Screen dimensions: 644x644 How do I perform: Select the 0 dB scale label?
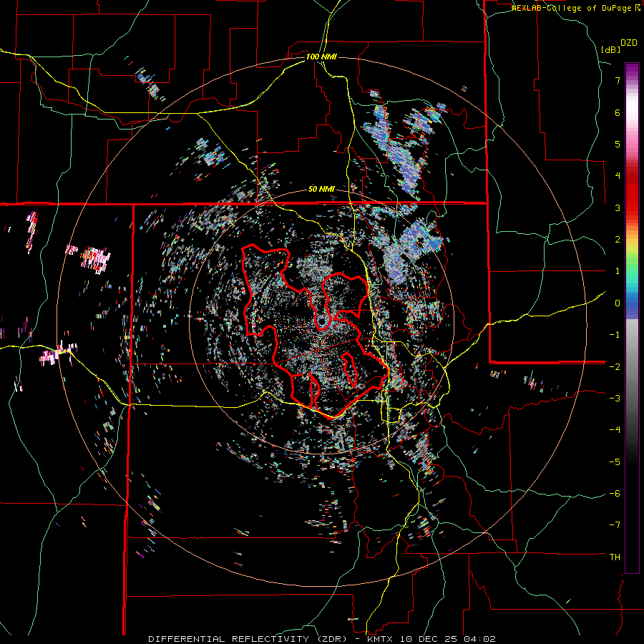pyautogui.click(x=618, y=303)
